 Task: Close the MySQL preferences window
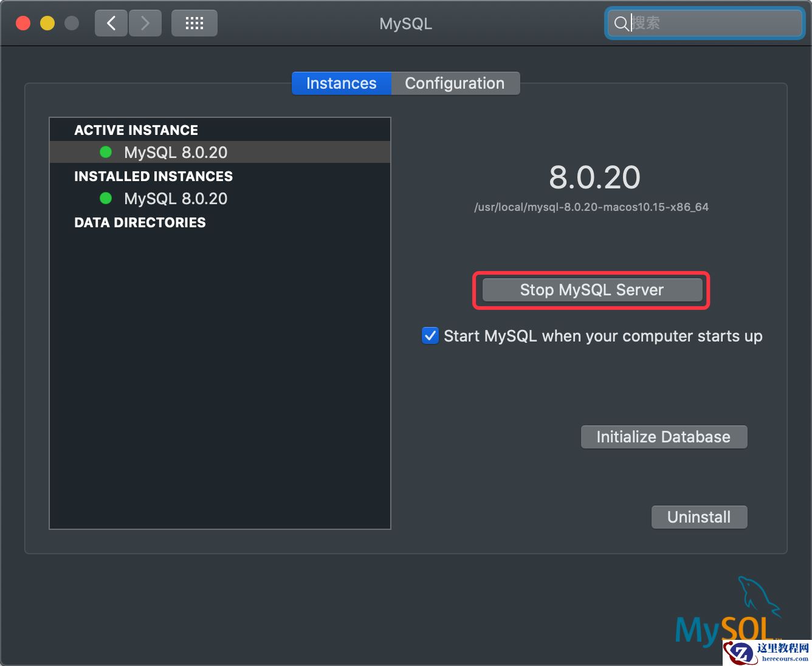tap(23, 23)
